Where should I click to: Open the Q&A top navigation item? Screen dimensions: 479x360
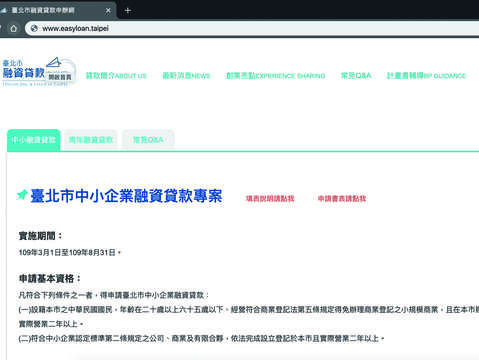point(356,76)
